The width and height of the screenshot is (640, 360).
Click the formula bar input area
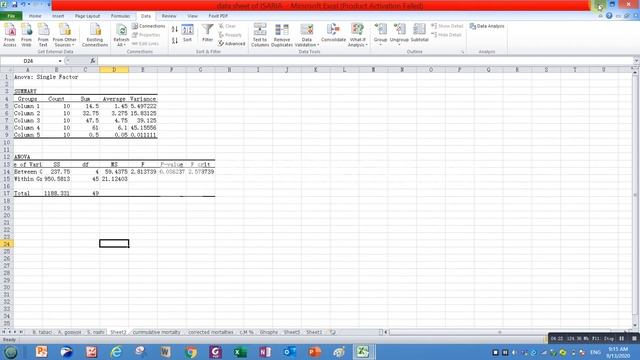365,61
